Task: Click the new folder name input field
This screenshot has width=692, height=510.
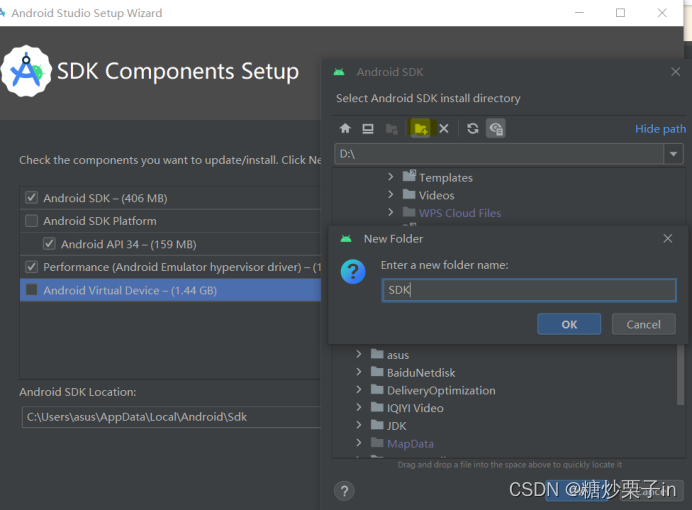Action: click(x=529, y=290)
